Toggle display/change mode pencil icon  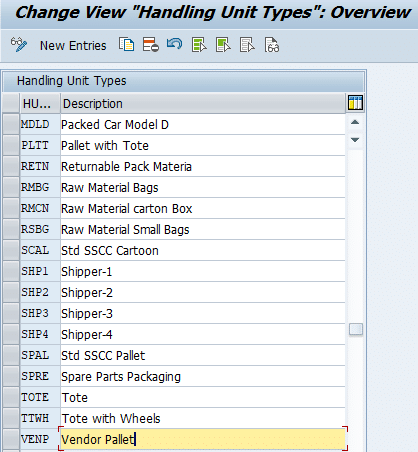(19, 45)
